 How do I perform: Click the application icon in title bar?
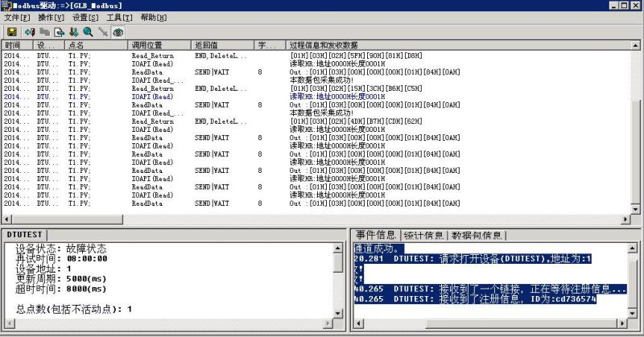6,5
